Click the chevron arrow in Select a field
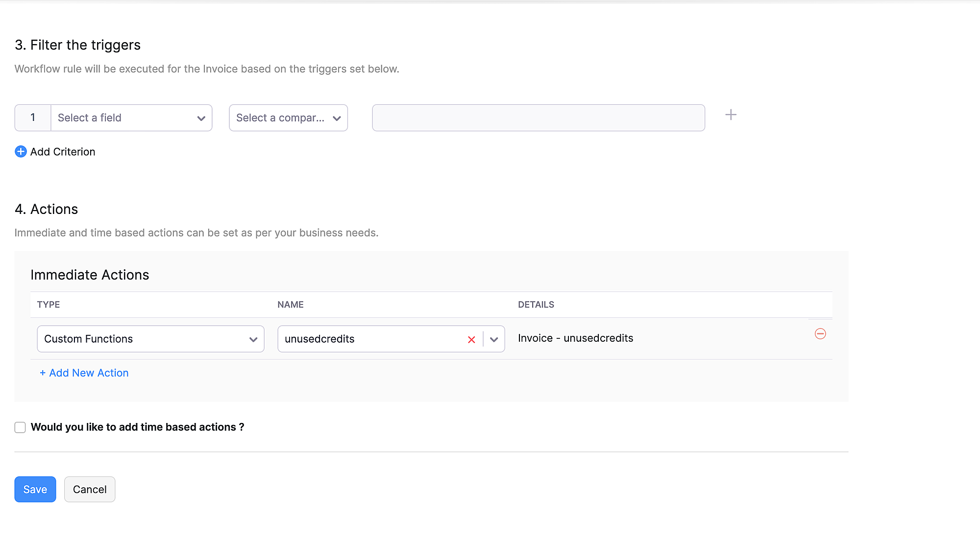Viewport: 980px width, 540px height. (x=201, y=118)
